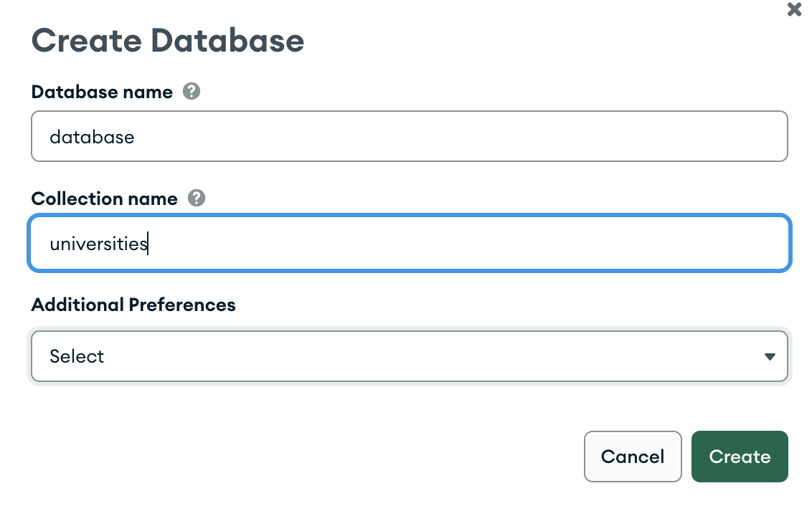
Task: Close the Create Database dialog
Action: point(794,9)
